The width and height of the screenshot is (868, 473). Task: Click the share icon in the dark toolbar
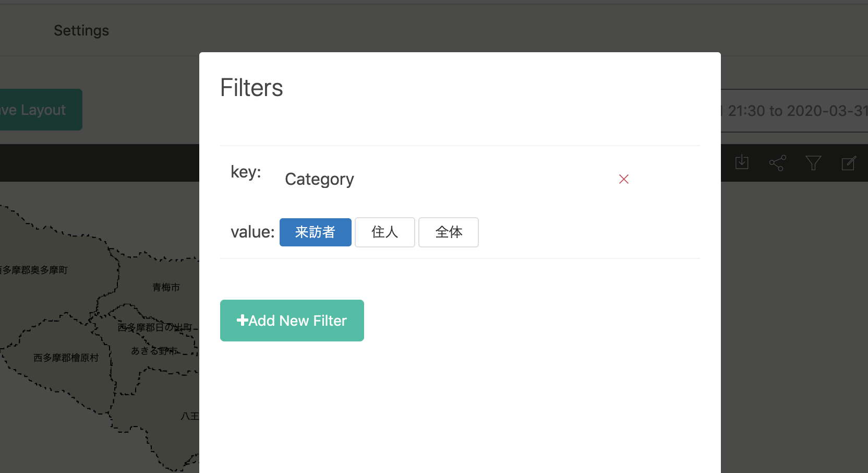tap(777, 163)
